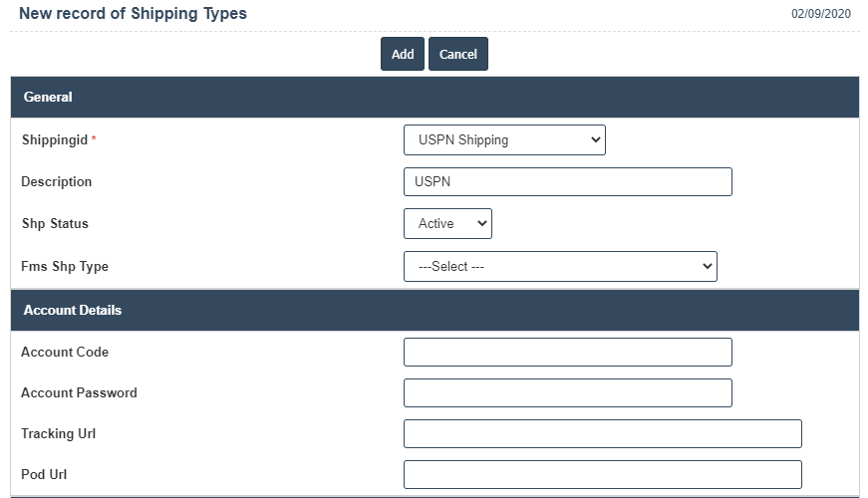The width and height of the screenshot is (868, 498).
Task: Click the Tracking Url label
Action: pos(61,434)
